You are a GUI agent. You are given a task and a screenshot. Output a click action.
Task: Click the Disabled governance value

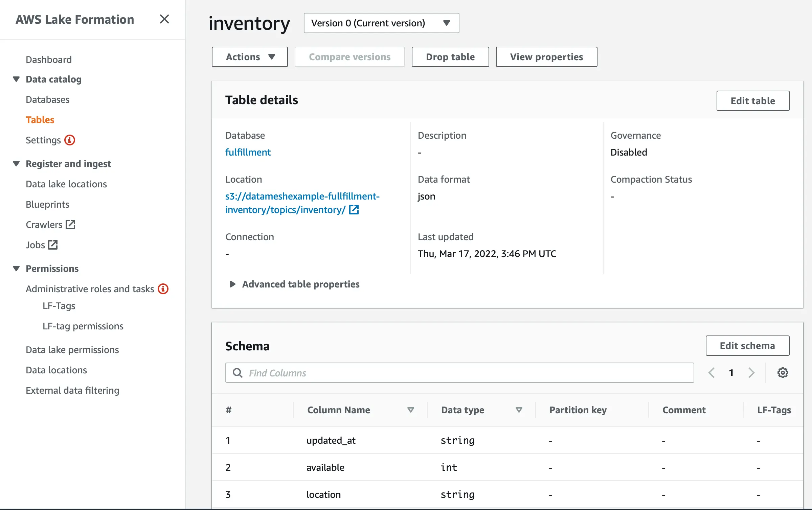point(629,152)
